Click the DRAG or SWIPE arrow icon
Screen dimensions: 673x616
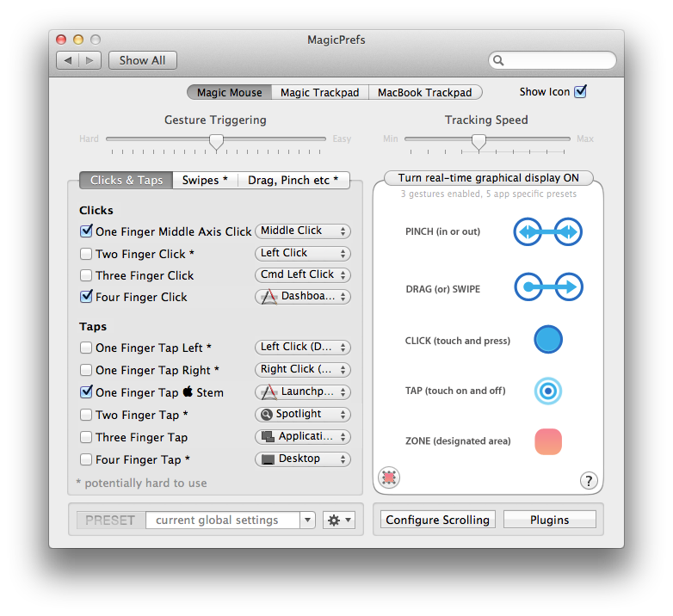[548, 288]
